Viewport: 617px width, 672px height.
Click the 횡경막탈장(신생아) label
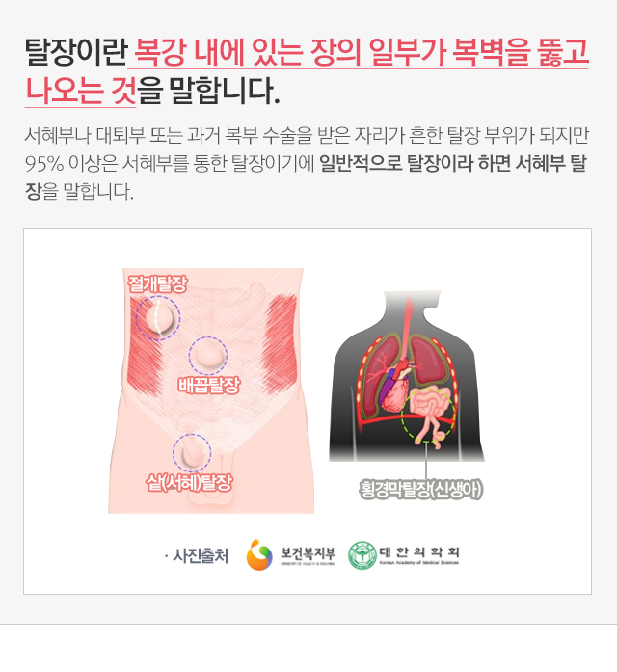tap(420, 490)
